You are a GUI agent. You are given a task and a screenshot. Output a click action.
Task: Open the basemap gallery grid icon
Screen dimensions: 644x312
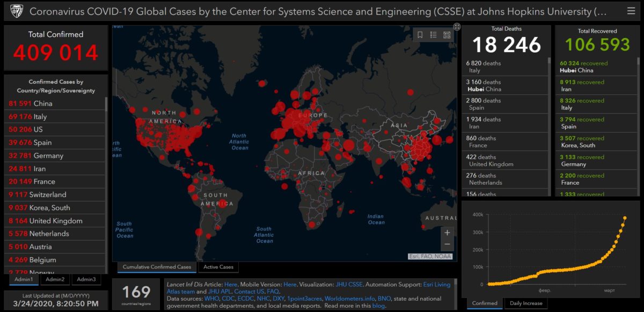click(447, 35)
